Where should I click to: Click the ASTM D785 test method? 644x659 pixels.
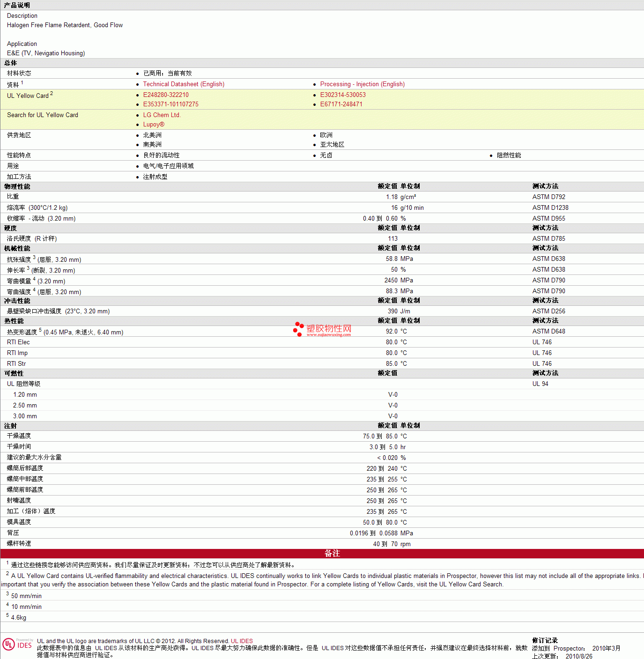[x=548, y=239]
